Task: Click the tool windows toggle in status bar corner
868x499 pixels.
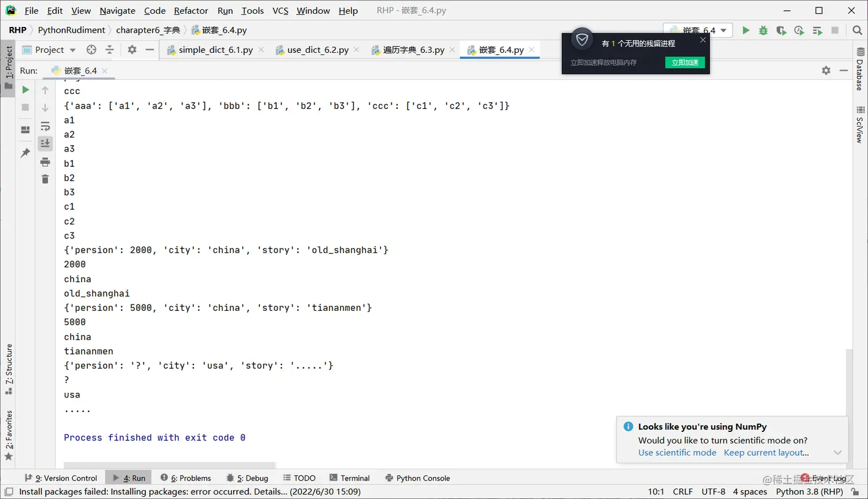Action: (9, 492)
